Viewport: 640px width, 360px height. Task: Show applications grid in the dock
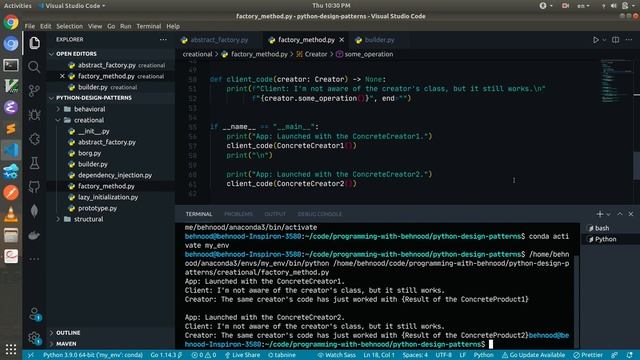coord(11,349)
